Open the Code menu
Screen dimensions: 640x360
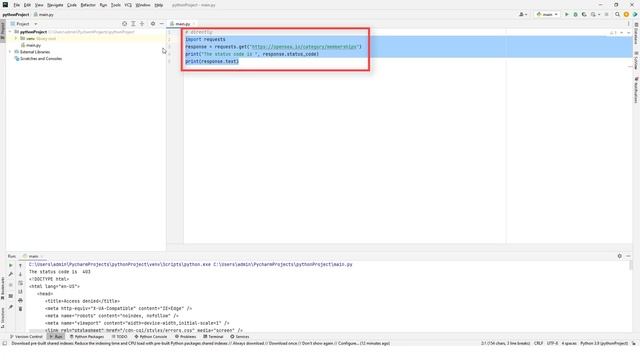pos(72,5)
